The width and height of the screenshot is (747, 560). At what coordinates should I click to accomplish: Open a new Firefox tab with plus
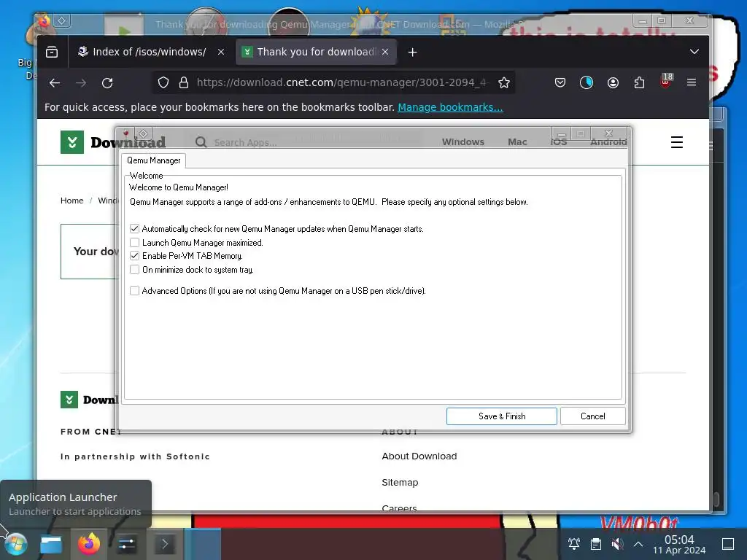point(413,52)
